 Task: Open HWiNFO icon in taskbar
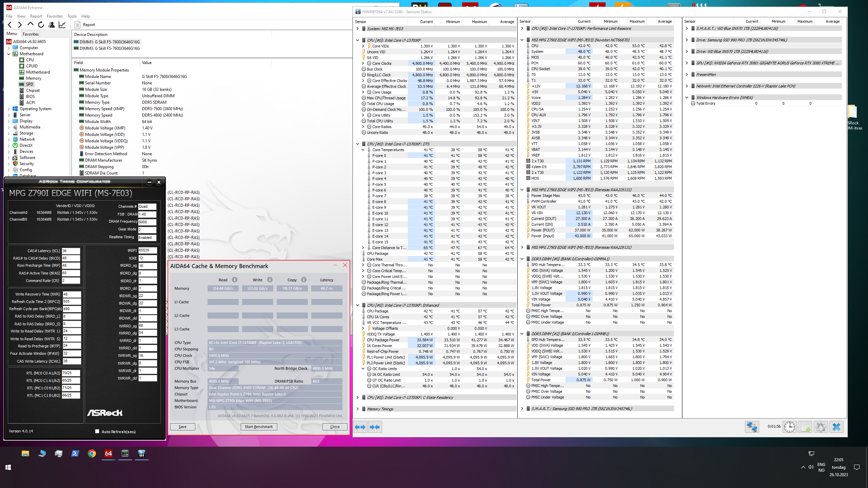click(142, 453)
